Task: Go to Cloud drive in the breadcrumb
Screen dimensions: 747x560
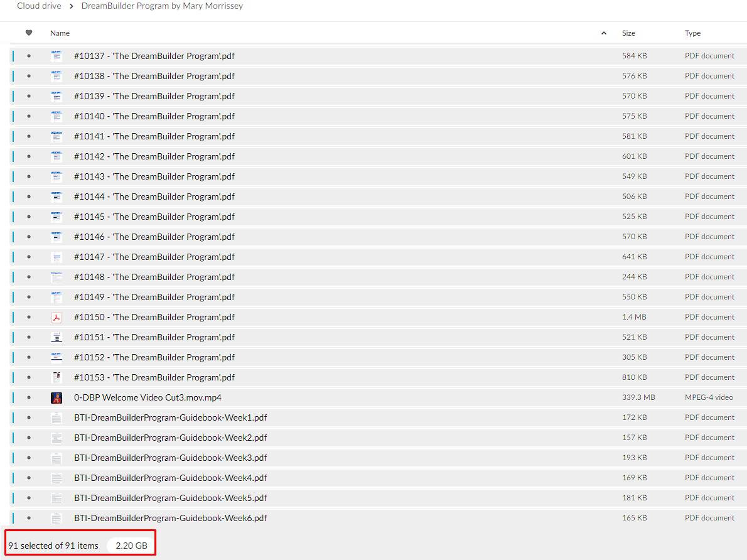Action: pos(39,6)
